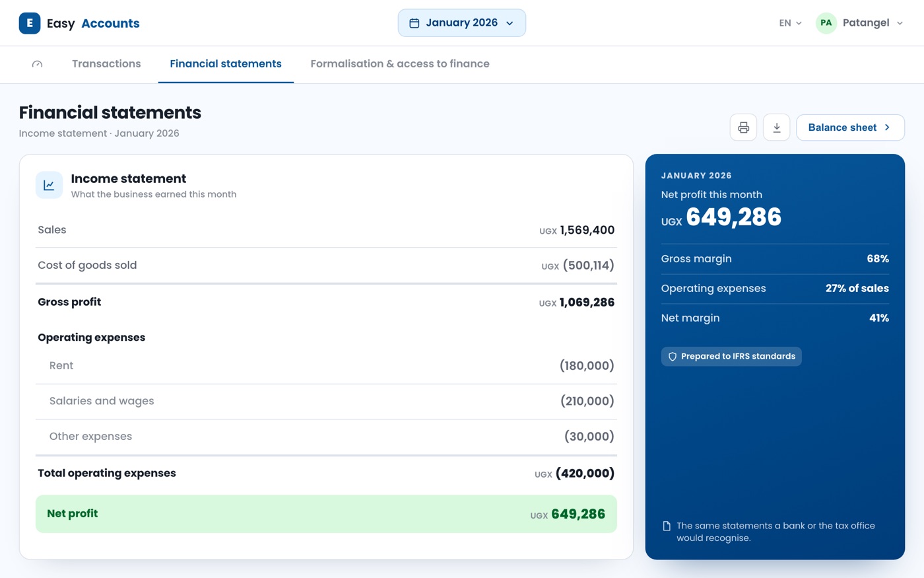Click the document icon beside bank note
Image resolution: width=924 pixels, height=578 pixels.
pos(667,526)
